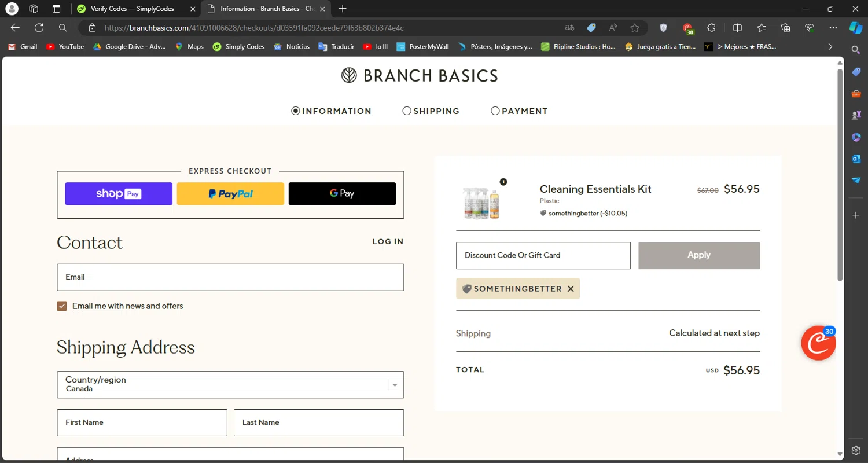Viewport: 868px width, 463px height.
Task: Launch Copilot from the toolbar
Action: click(856, 28)
